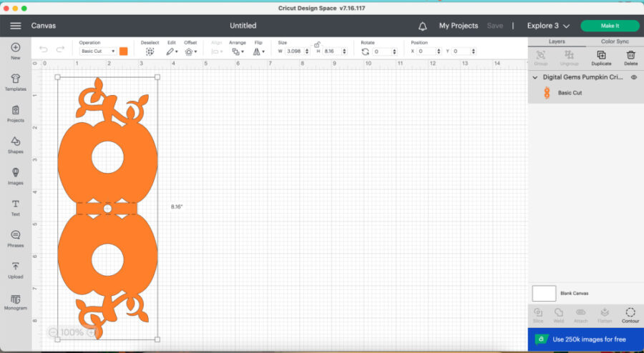Viewport: 644px width, 353px height.
Task: Open the Shapes tool
Action: click(15, 144)
